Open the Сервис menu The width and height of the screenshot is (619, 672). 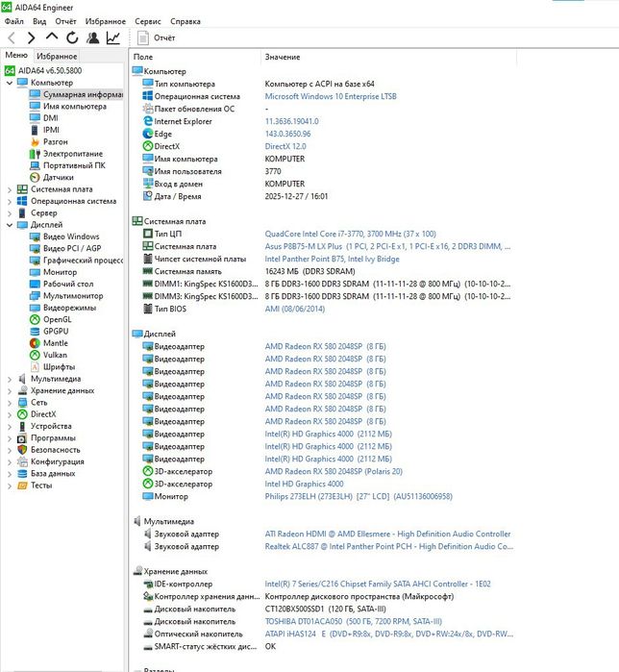148,21
